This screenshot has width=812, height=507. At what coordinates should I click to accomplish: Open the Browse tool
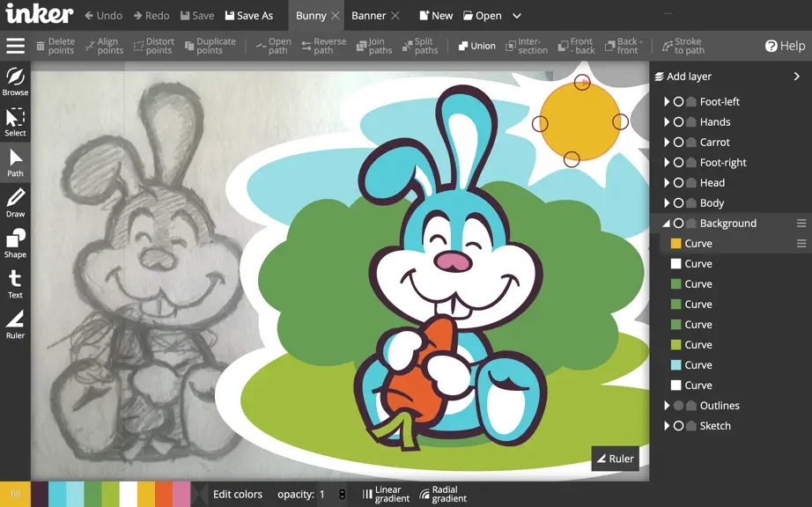[15, 81]
